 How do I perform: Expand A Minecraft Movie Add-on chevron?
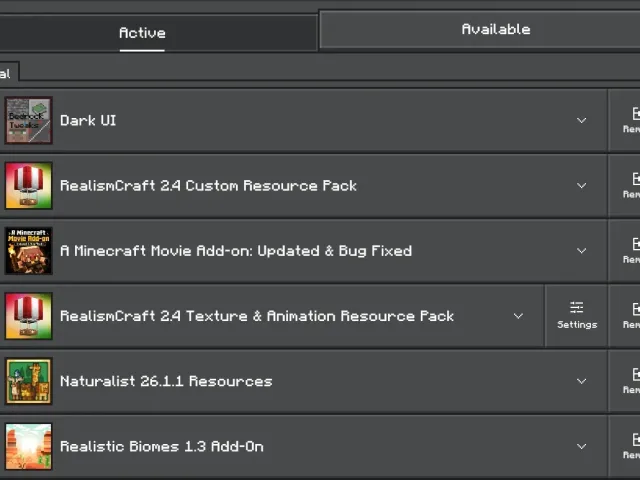pyautogui.click(x=581, y=251)
